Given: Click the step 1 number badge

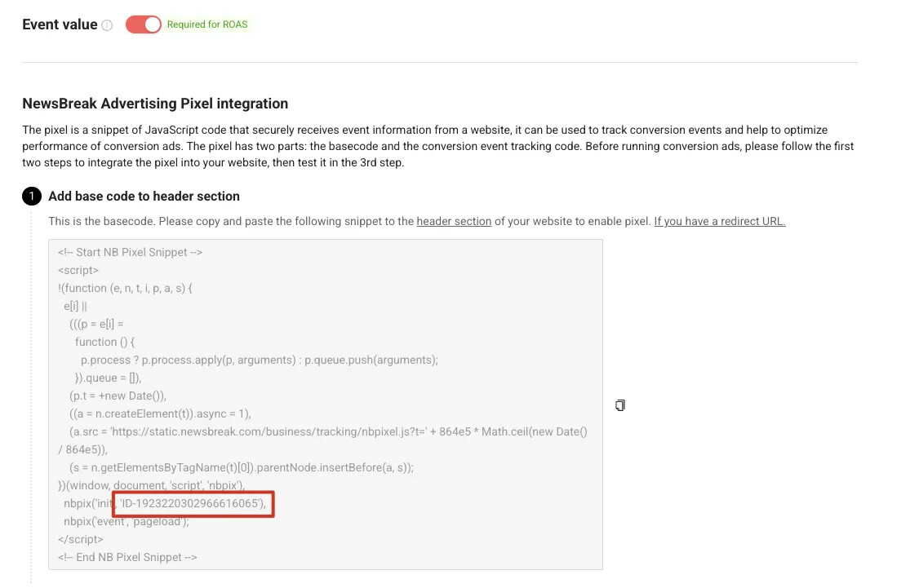Looking at the screenshot, I should pyautogui.click(x=31, y=197).
